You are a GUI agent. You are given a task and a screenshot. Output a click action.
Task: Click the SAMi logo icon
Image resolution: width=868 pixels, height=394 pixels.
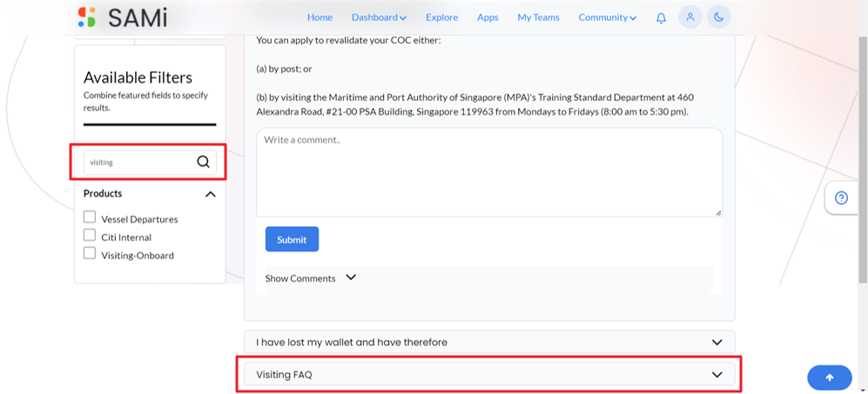(87, 17)
